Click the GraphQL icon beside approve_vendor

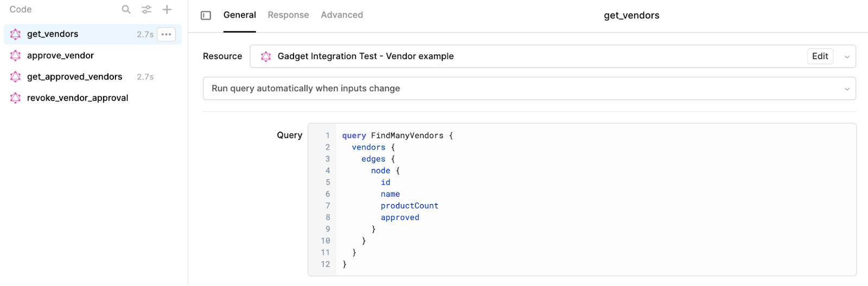pos(16,55)
